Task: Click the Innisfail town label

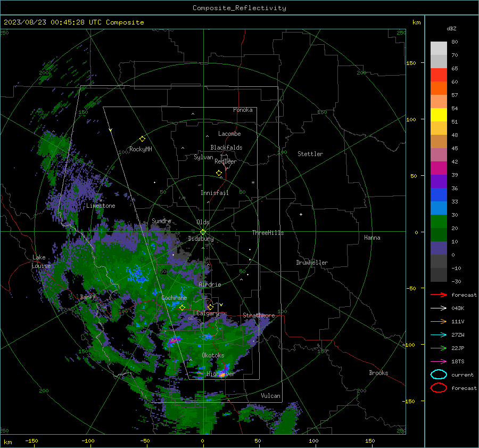Action: [x=214, y=193]
